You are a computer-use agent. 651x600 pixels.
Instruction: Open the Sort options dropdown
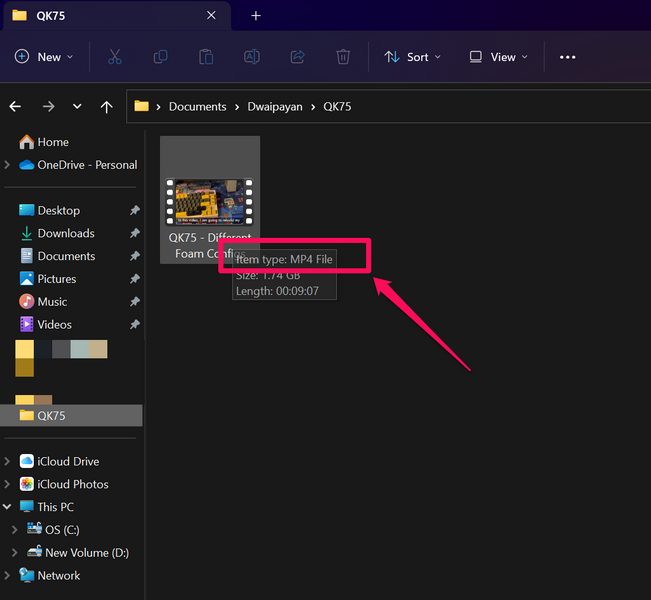tap(412, 57)
